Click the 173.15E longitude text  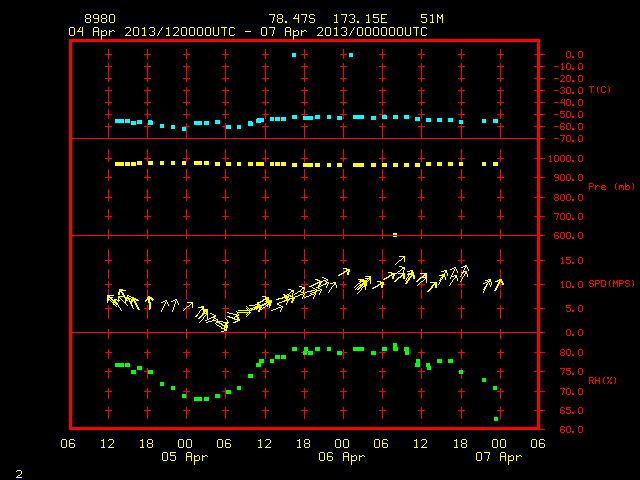point(360,19)
